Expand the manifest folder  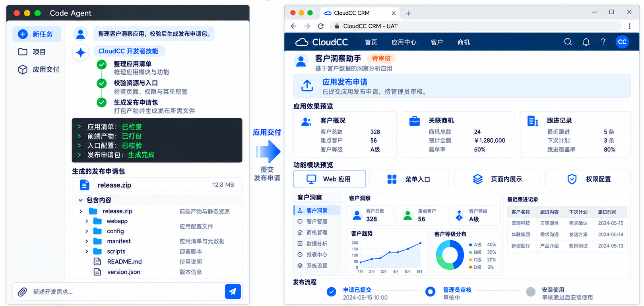[87, 241]
